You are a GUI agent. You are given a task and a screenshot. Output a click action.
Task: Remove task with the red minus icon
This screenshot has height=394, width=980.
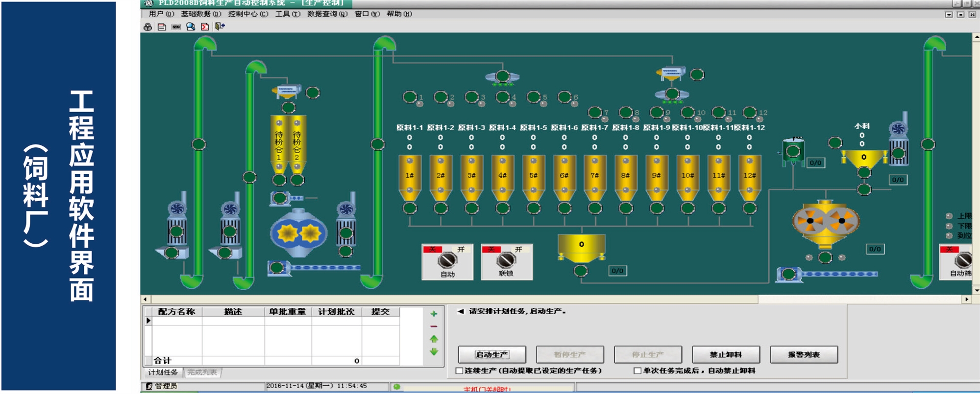pyautogui.click(x=434, y=326)
